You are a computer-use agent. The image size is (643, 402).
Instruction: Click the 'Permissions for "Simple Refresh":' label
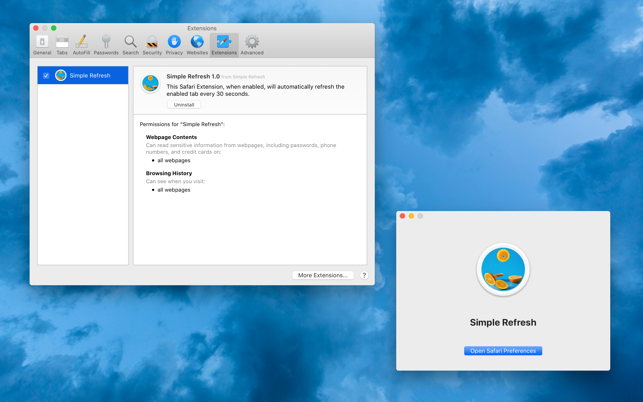tap(182, 124)
